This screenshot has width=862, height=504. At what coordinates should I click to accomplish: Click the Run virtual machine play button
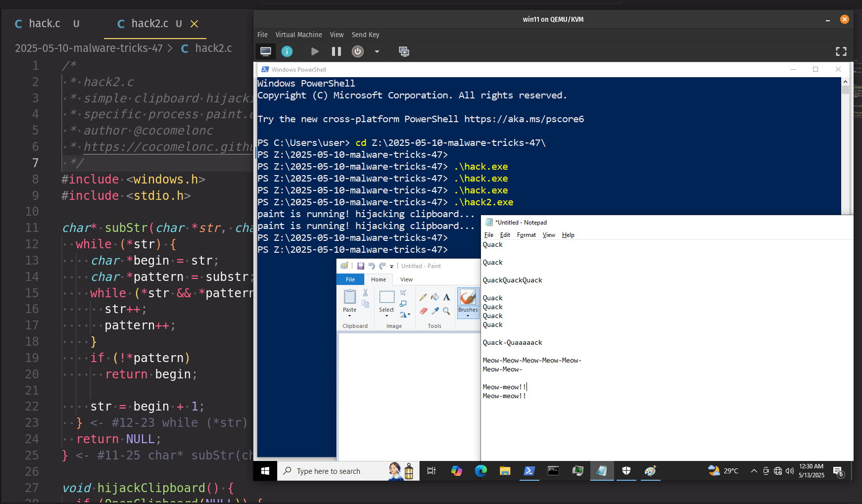tap(315, 51)
